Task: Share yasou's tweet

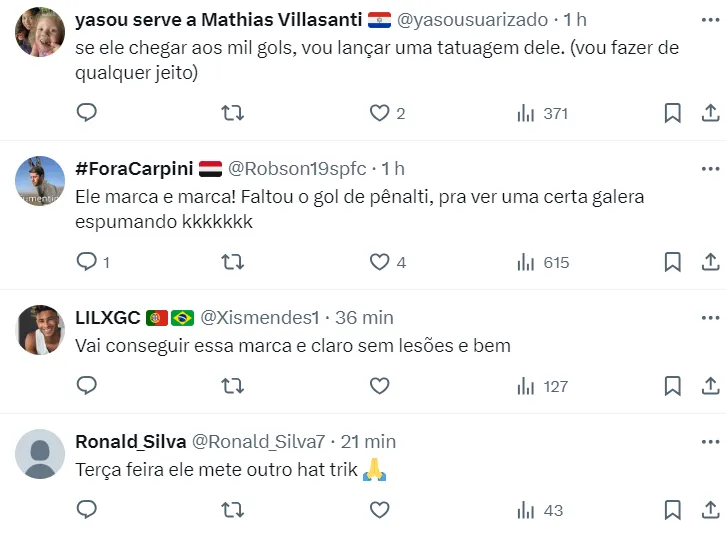Action: 711,113
